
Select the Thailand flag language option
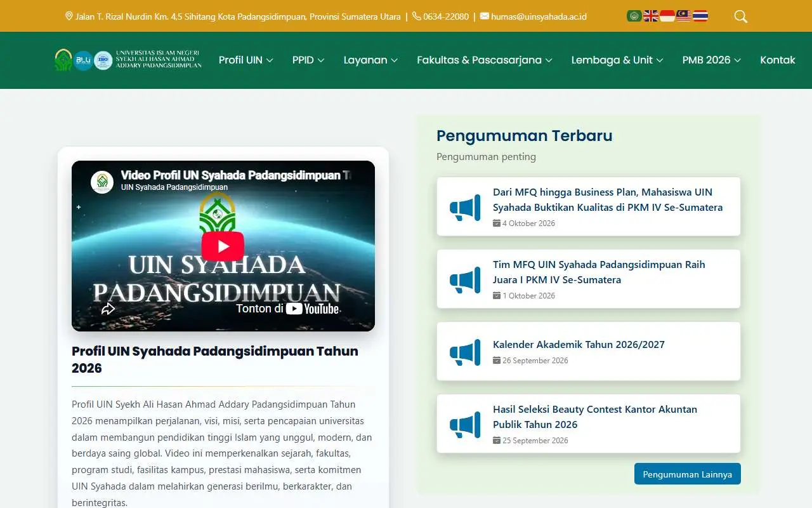700,16
